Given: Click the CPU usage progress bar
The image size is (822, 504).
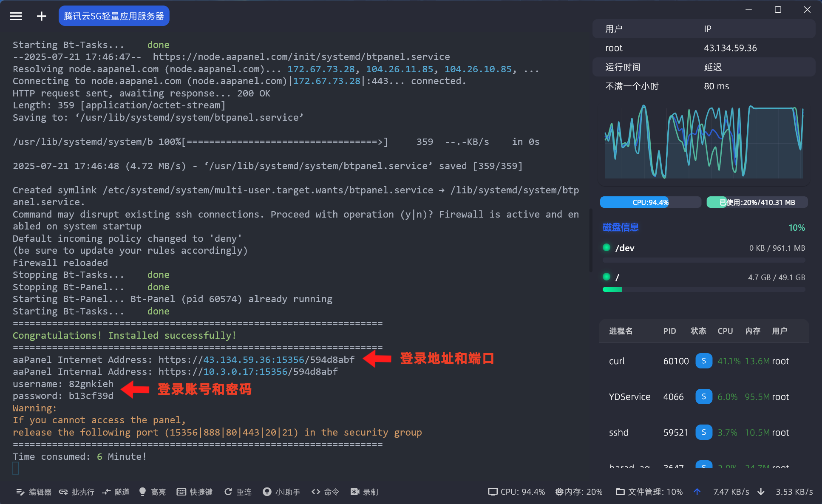Looking at the screenshot, I should click(650, 202).
